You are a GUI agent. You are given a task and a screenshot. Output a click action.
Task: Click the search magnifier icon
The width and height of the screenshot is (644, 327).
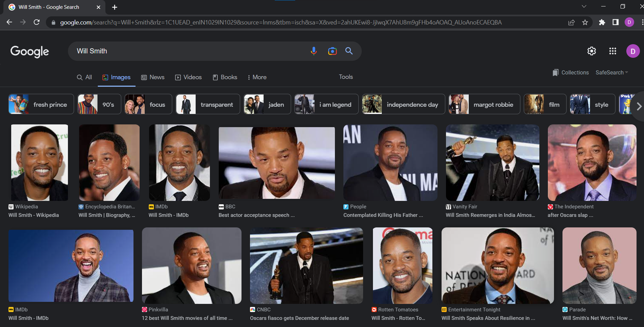tap(349, 51)
